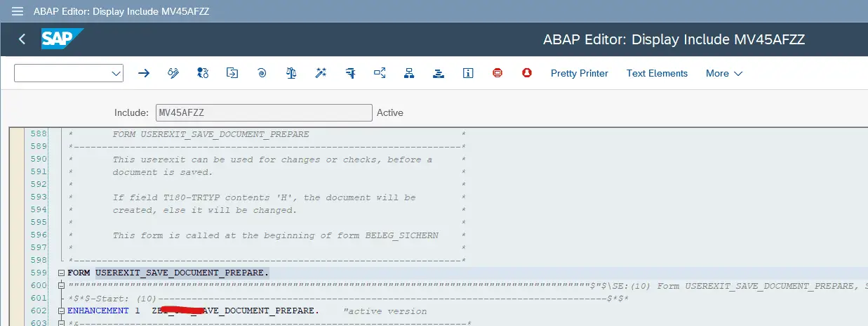Click the Other Object icon
The height and width of the screenshot is (326, 868).
[232, 73]
